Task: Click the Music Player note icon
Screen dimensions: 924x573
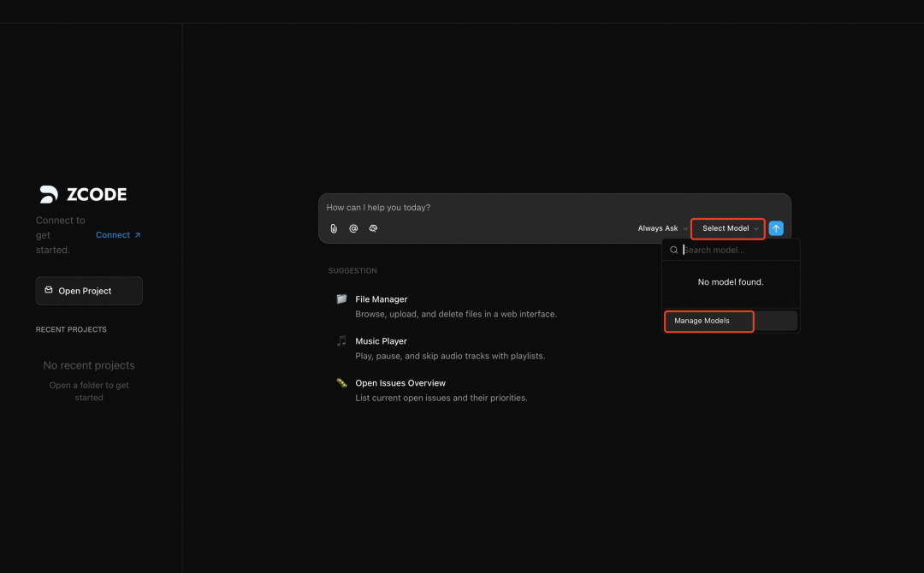Action: pos(341,341)
